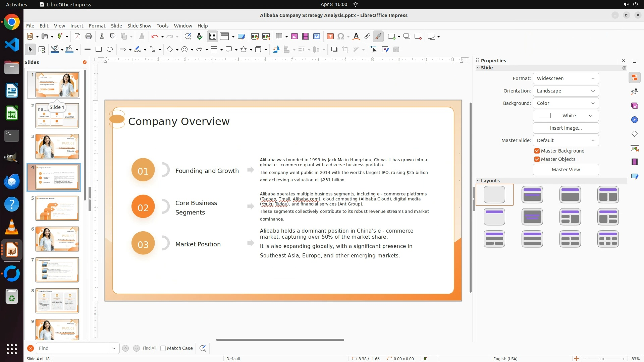This screenshot has width=644, height=362.
Task: Click the Insert Text Box icon
Action: [330, 37]
